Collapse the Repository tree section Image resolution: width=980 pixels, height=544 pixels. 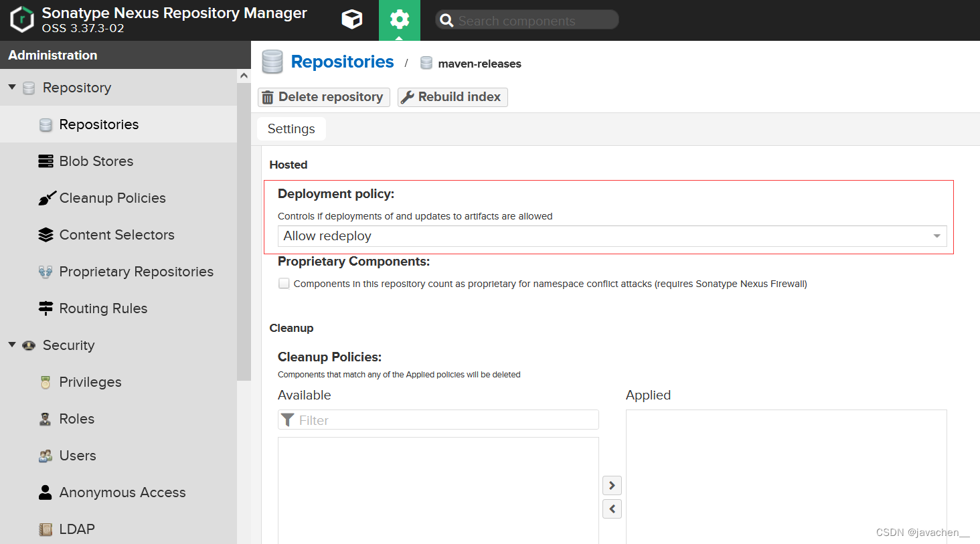[12, 87]
